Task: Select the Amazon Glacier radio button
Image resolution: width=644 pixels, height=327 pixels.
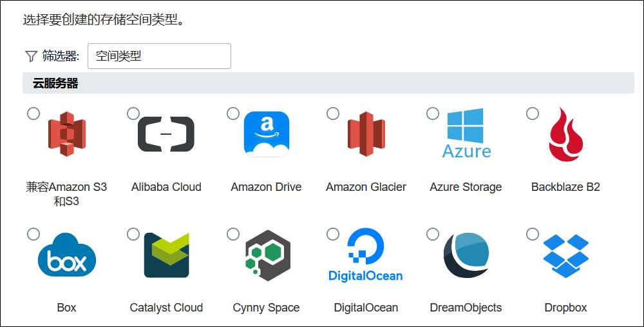Action: (x=333, y=114)
